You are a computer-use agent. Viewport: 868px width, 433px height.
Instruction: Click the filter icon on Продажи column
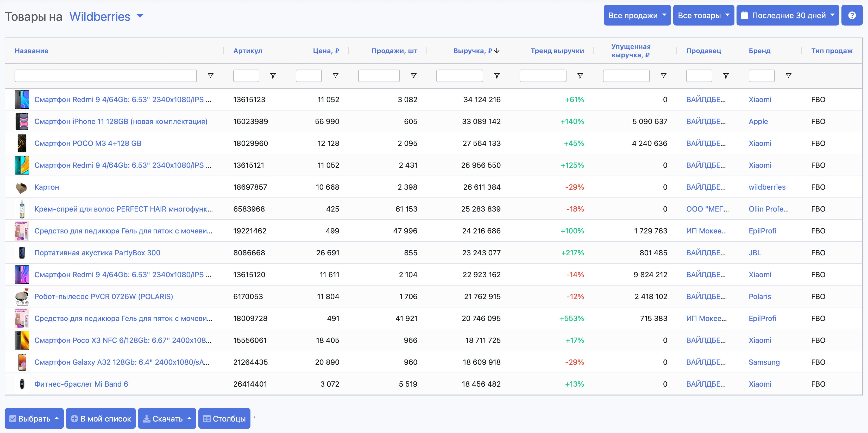(413, 76)
